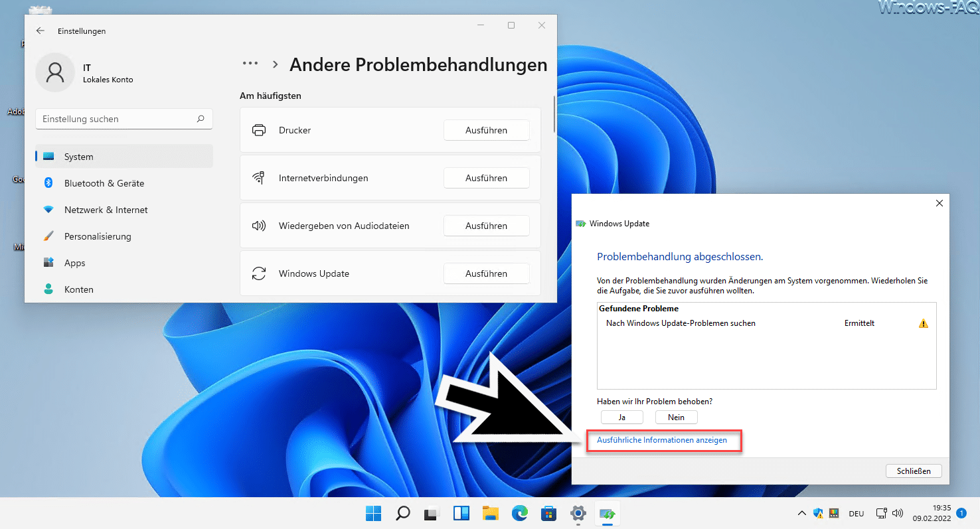Open the Widgets panel from taskbar
The width and height of the screenshot is (980, 529).
click(x=461, y=513)
